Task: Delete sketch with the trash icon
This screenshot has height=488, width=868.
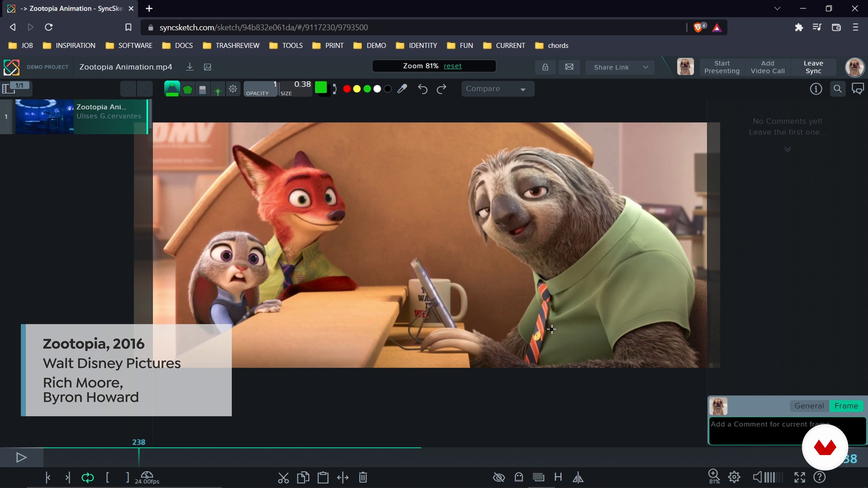Action: 363,478
